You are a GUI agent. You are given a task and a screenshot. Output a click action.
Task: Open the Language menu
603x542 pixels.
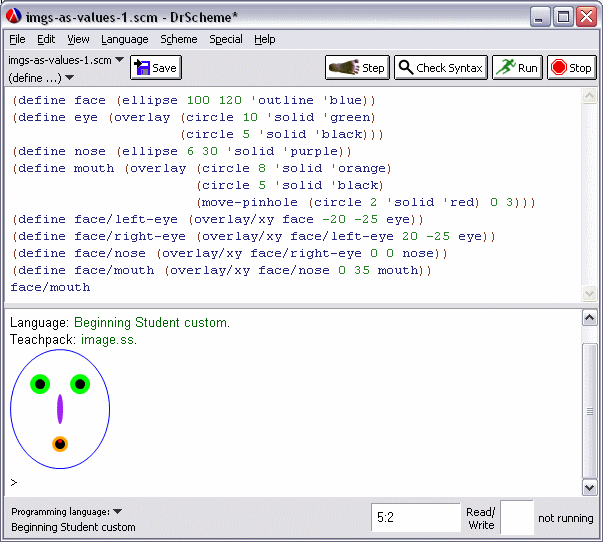(125, 39)
